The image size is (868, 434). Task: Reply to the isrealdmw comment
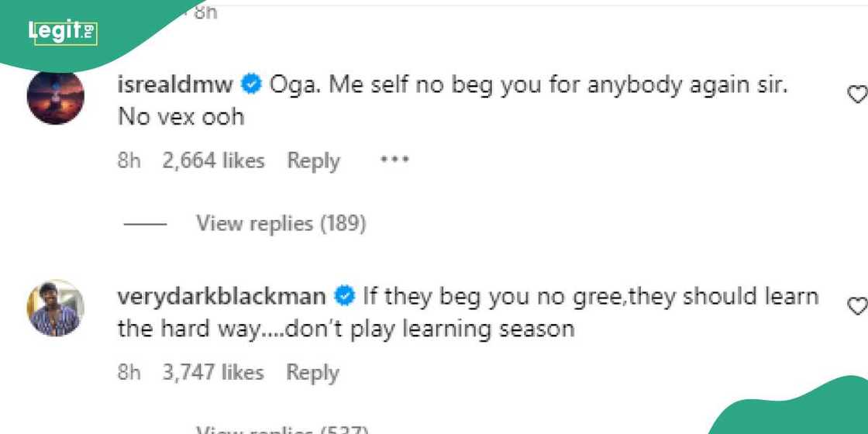[313, 160]
